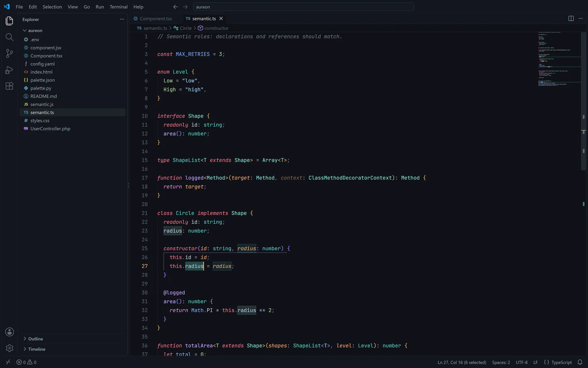Open the Extensions view

point(10,86)
